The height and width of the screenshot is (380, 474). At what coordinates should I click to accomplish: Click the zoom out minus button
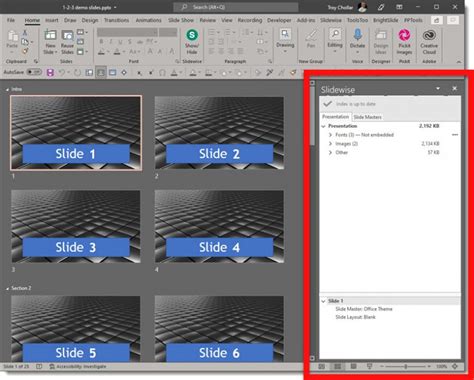pos(382,367)
